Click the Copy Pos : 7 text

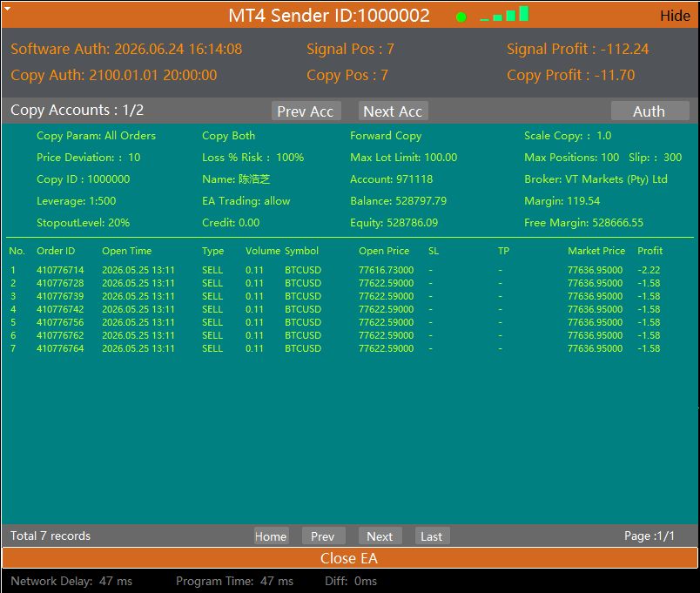(x=347, y=75)
